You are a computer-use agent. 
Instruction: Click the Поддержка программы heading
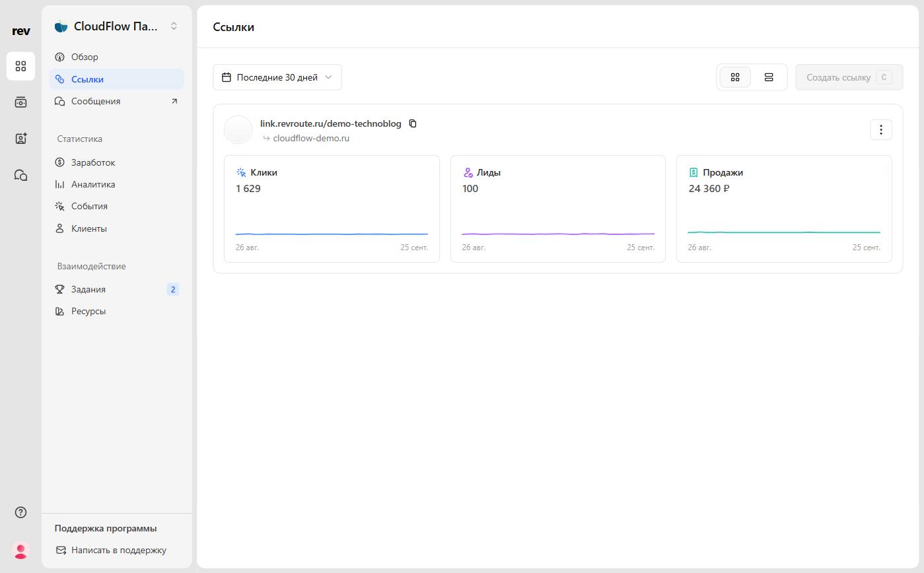[x=106, y=528]
